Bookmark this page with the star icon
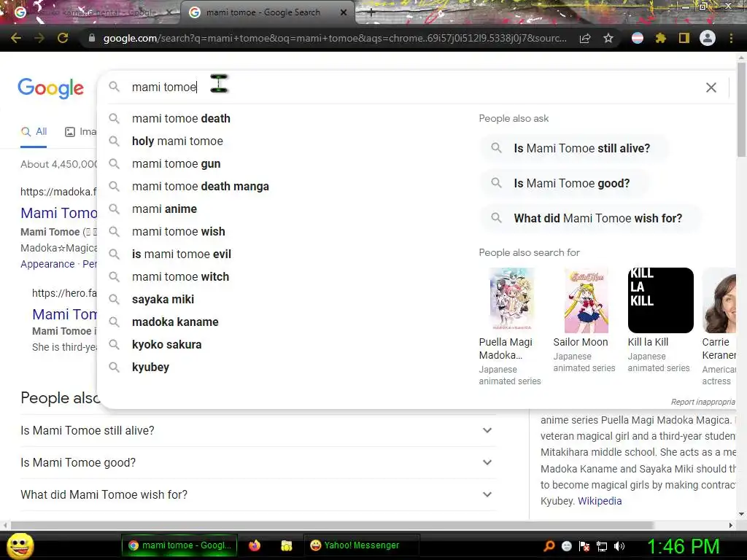 pyautogui.click(x=608, y=38)
